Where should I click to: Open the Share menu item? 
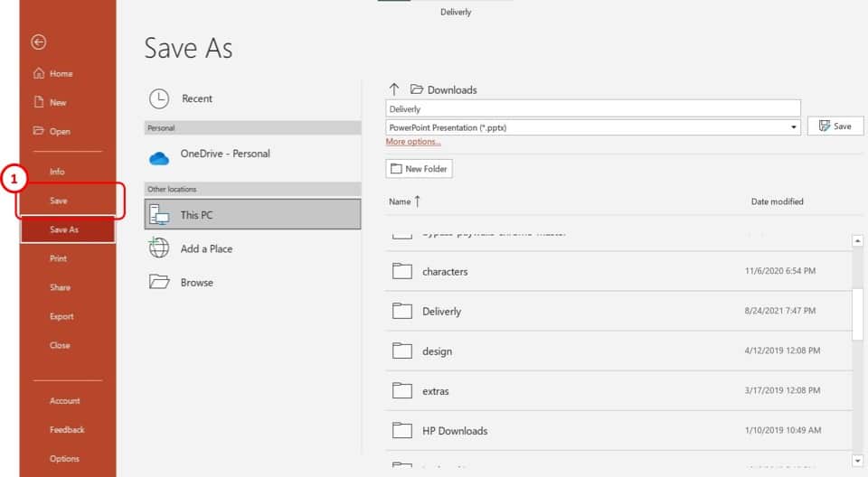point(60,287)
